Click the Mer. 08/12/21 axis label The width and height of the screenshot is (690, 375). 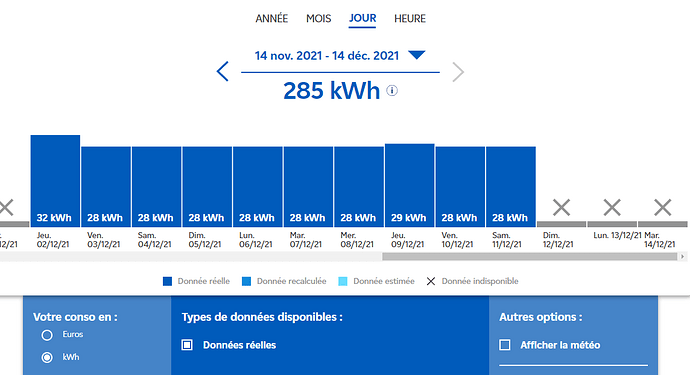(357, 240)
